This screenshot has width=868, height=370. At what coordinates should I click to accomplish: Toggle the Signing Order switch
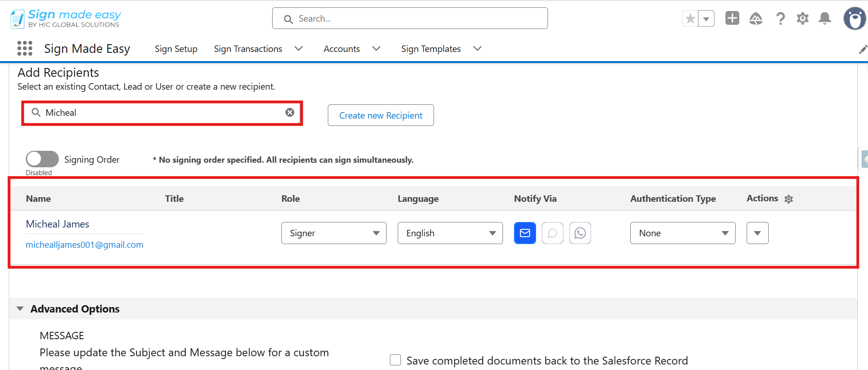(x=42, y=159)
